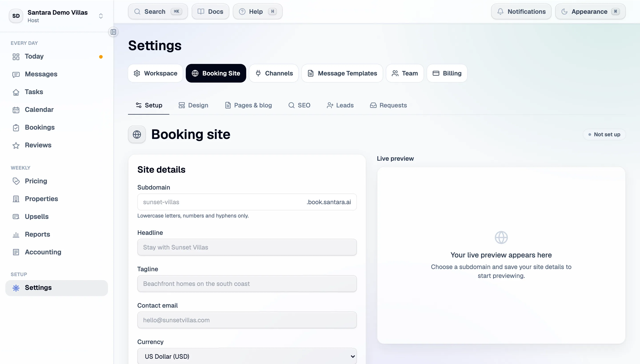
Task: Click the globe icon in live preview
Action: (x=501, y=237)
